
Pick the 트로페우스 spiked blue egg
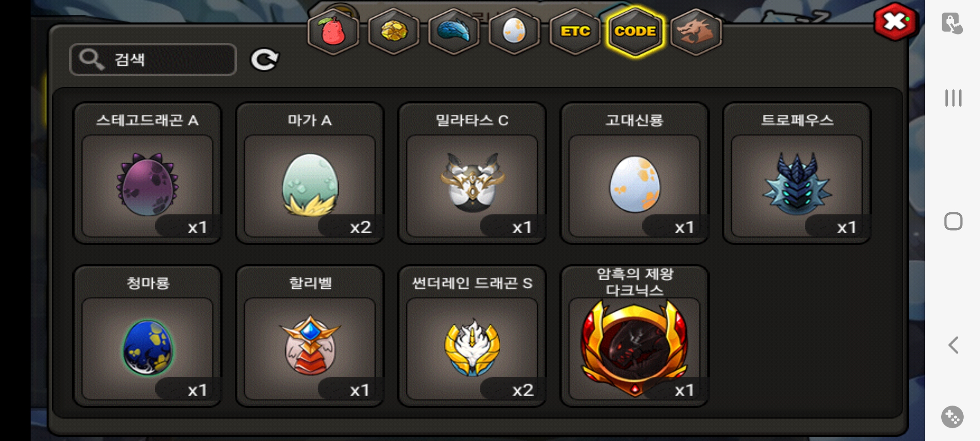pyautogui.click(x=797, y=173)
